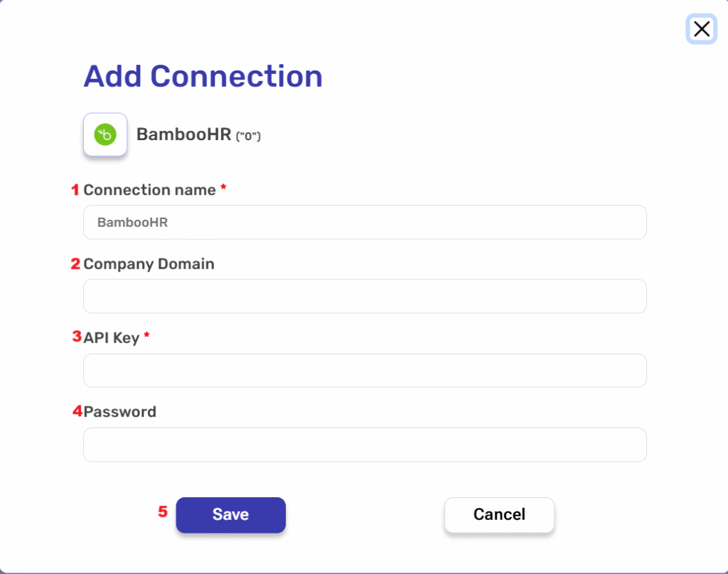Click the Password input field
The width and height of the screenshot is (728, 574).
(x=365, y=445)
